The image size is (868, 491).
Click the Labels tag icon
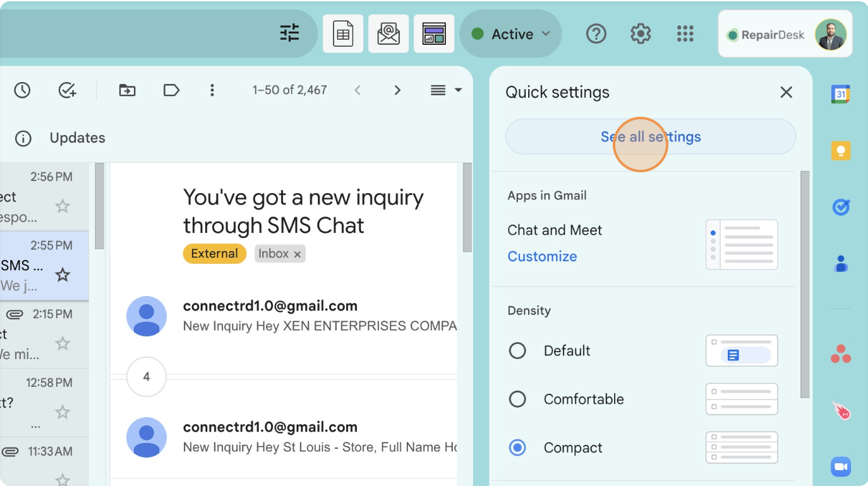tap(171, 90)
